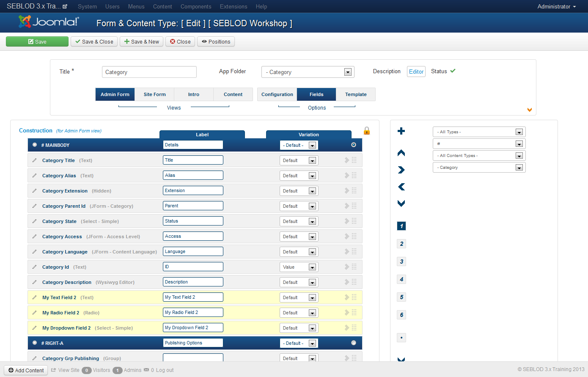Select page 2 in the field panel
The width and height of the screenshot is (588, 377).
pyautogui.click(x=401, y=244)
